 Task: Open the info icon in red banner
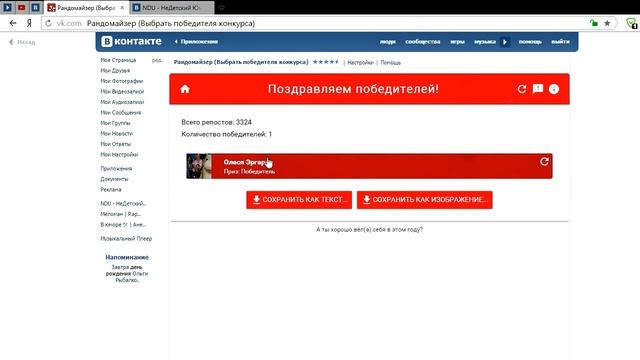554,89
